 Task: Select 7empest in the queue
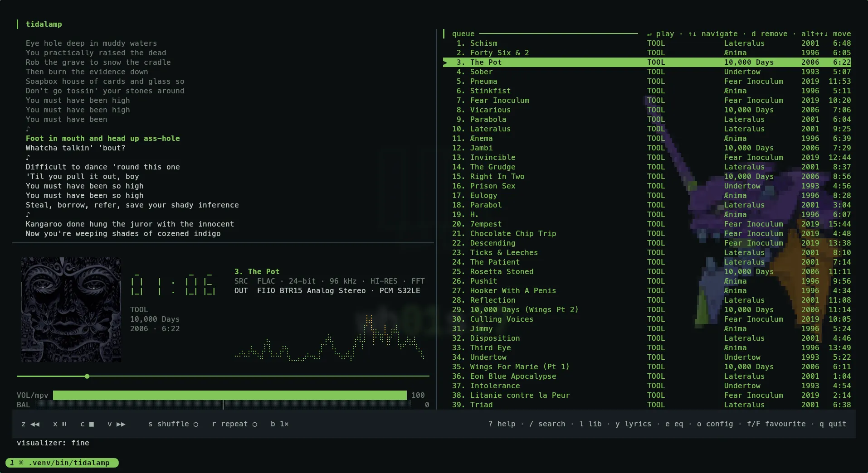[647, 224]
